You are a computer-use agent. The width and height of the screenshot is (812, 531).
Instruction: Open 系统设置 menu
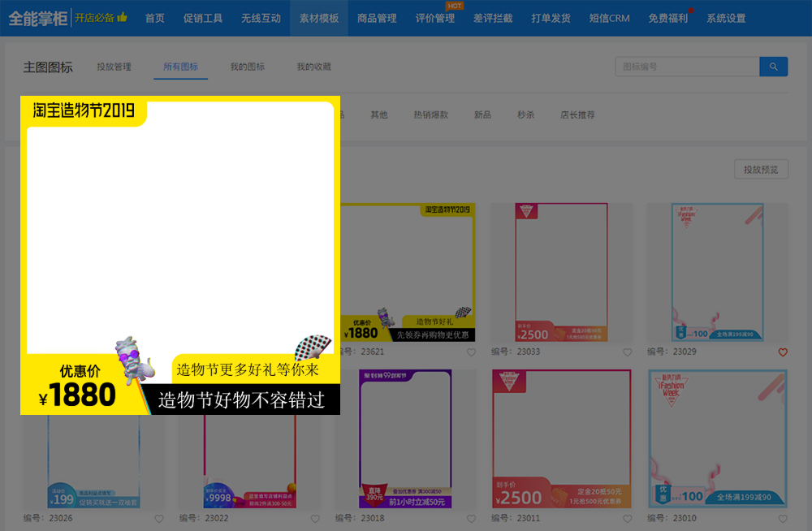[726, 18]
